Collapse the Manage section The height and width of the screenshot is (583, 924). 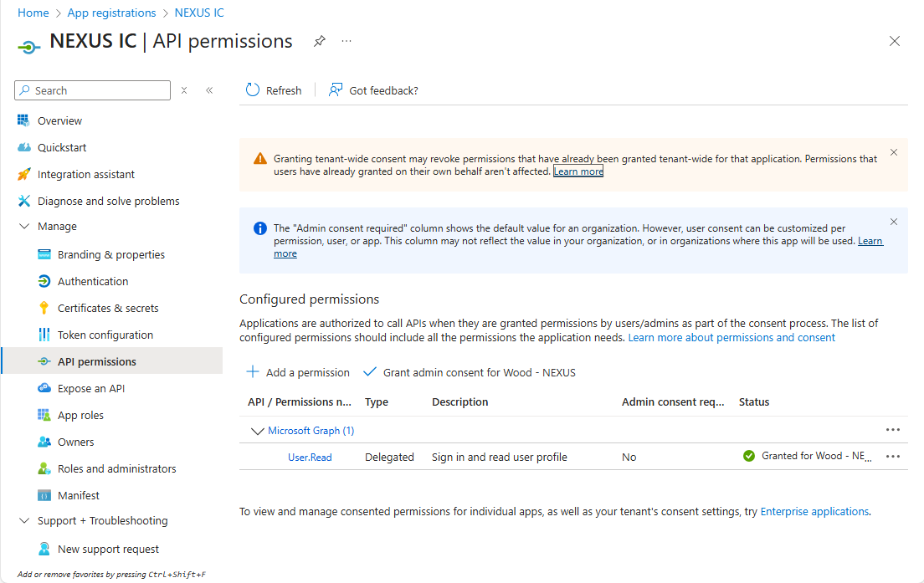click(24, 226)
